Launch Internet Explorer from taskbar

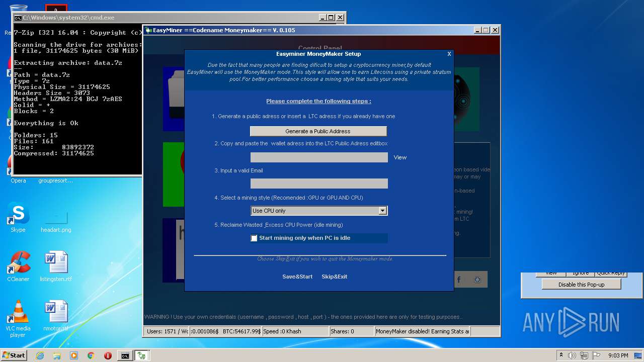(40, 355)
